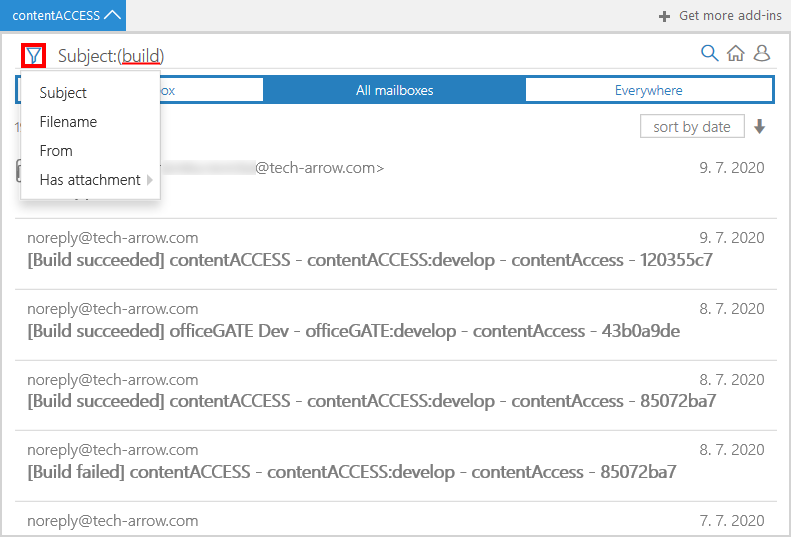Screen dimensions: 791x537
Task: Expand Has attachment submenu
Action: coord(90,180)
